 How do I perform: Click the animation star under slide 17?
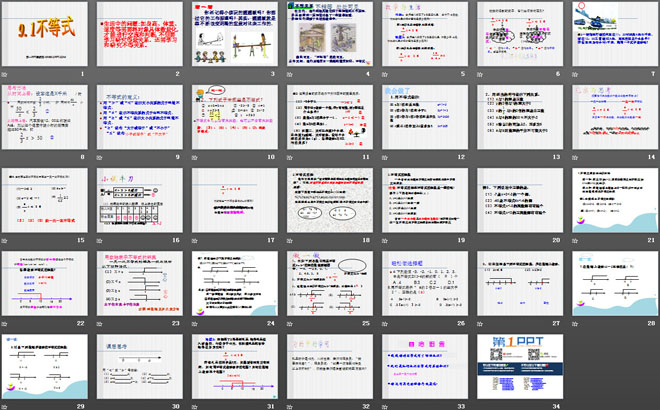coord(194,241)
